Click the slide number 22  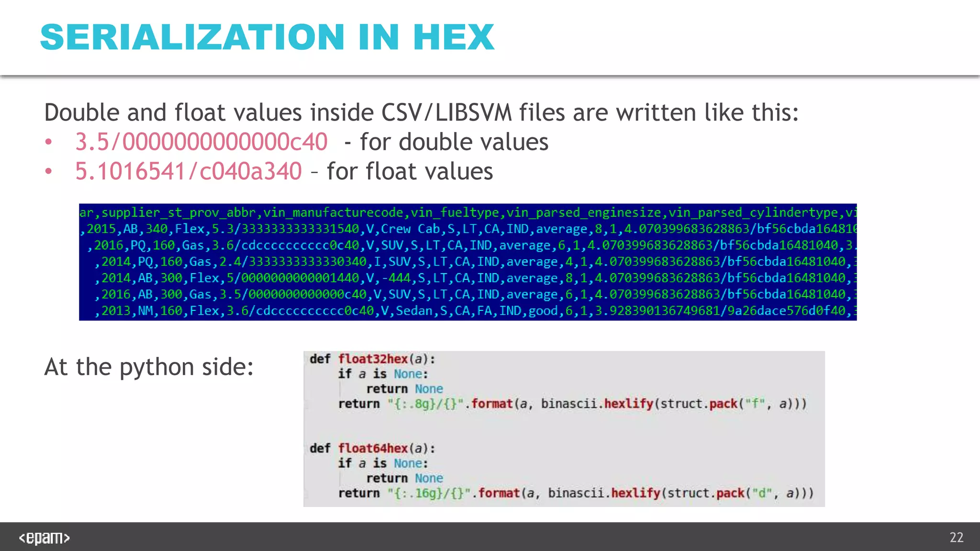click(x=957, y=538)
